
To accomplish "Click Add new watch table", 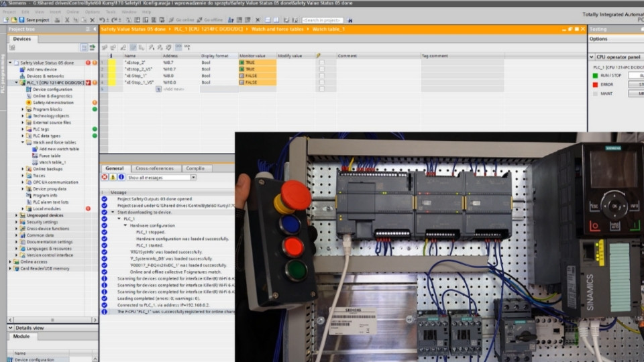I will coord(58,149).
